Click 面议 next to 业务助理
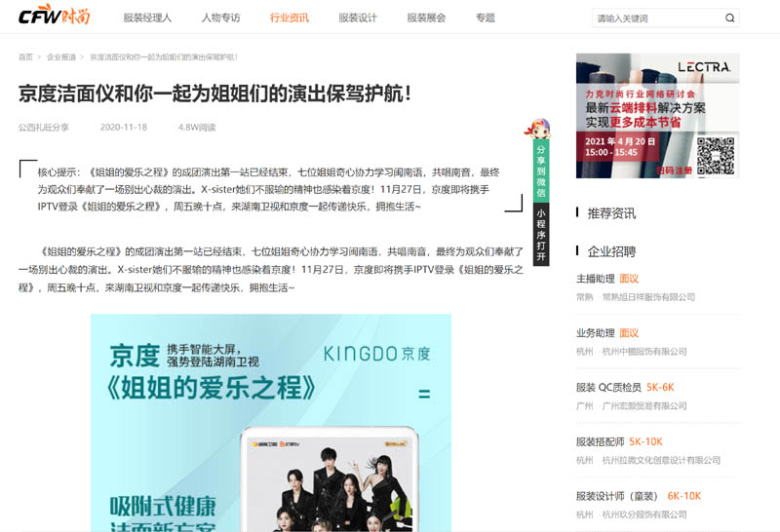The image size is (780, 532). point(629,333)
